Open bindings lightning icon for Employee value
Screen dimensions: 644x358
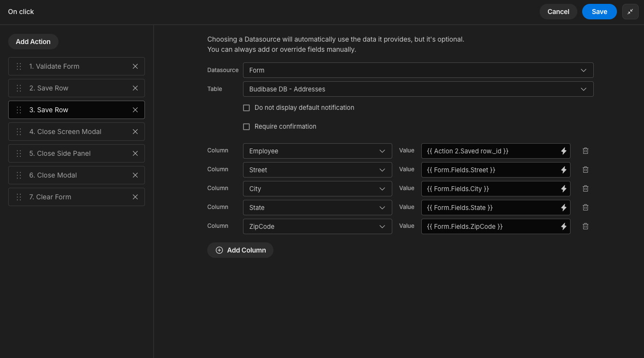point(563,151)
